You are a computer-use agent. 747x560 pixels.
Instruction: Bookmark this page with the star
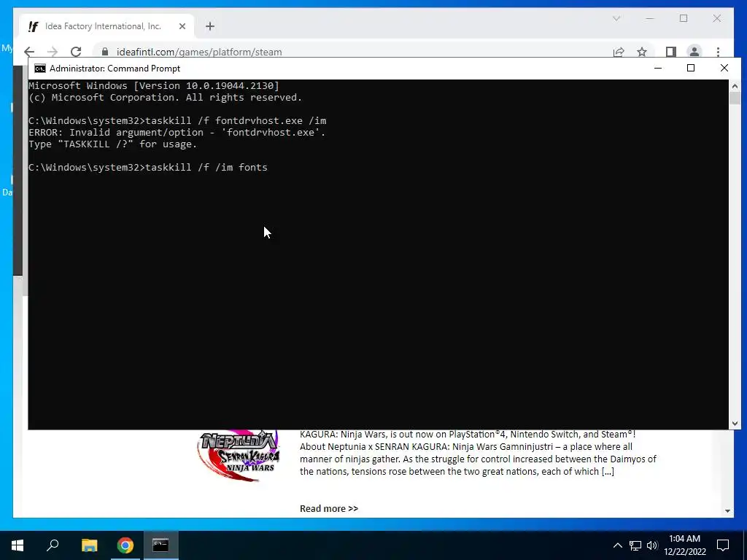pyautogui.click(x=642, y=52)
